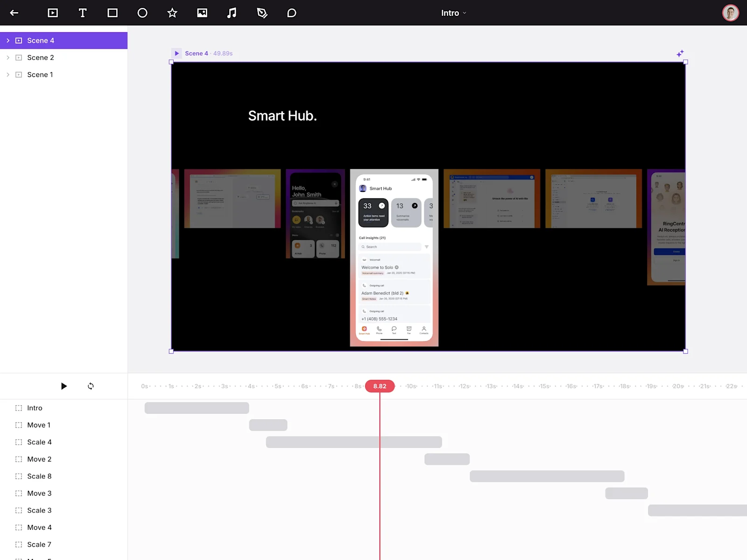Click the Smart Hub. title text on canvas

pyautogui.click(x=282, y=116)
